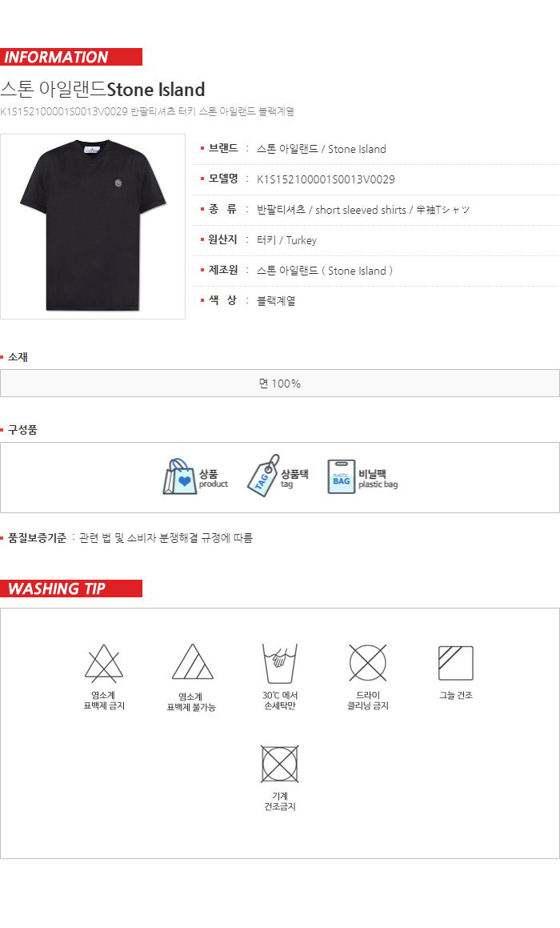This screenshot has width=560, height=928.
Task: Click the crossed circle dry cleaning icon
Action: pyautogui.click(x=368, y=663)
